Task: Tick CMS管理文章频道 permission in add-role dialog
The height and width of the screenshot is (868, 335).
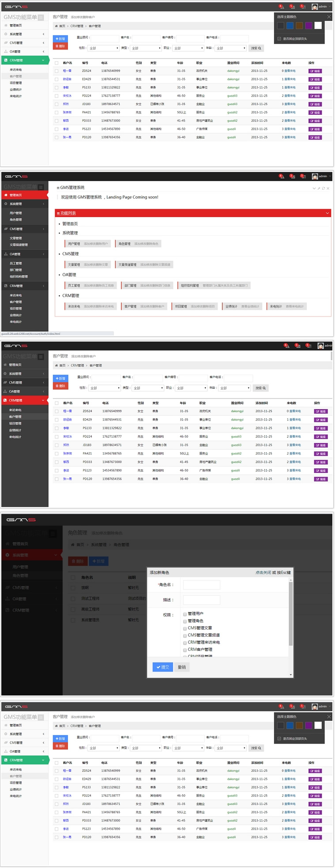Action: pos(185,635)
